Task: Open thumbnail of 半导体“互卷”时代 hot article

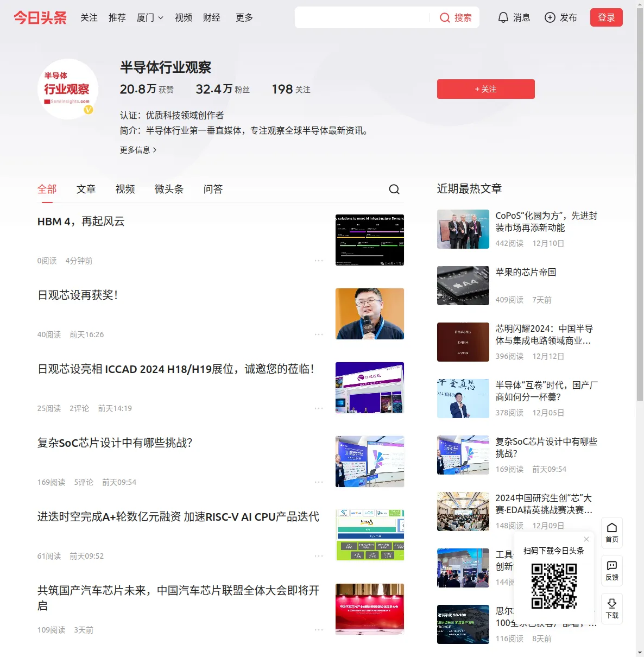Action: (x=463, y=399)
